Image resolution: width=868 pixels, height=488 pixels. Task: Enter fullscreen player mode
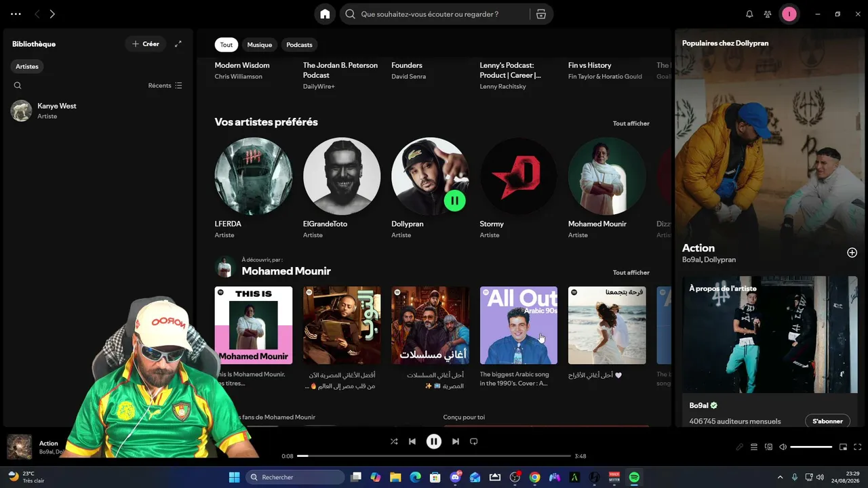(x=858, y=447)
